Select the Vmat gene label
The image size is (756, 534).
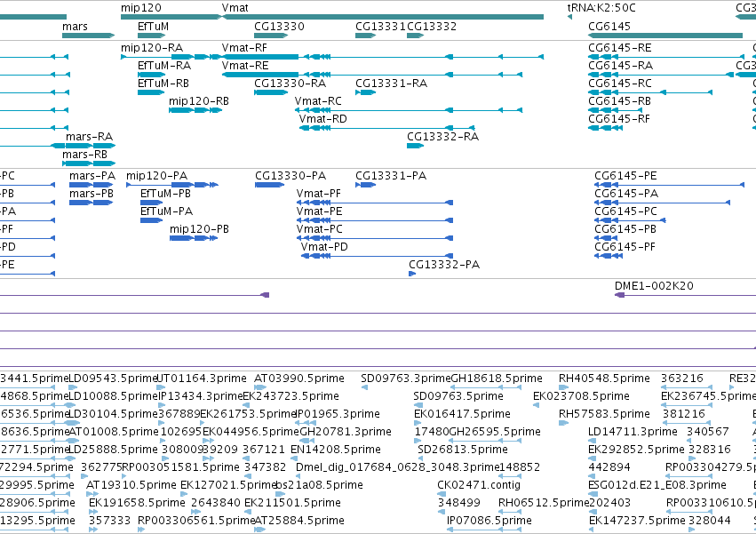(235, 8)
